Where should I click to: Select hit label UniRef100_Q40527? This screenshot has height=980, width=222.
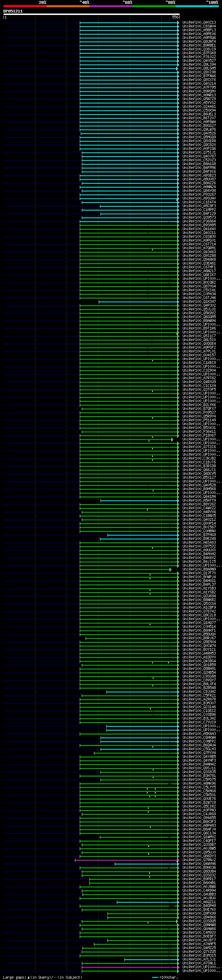pyautogui.click(x=199, y=60)
